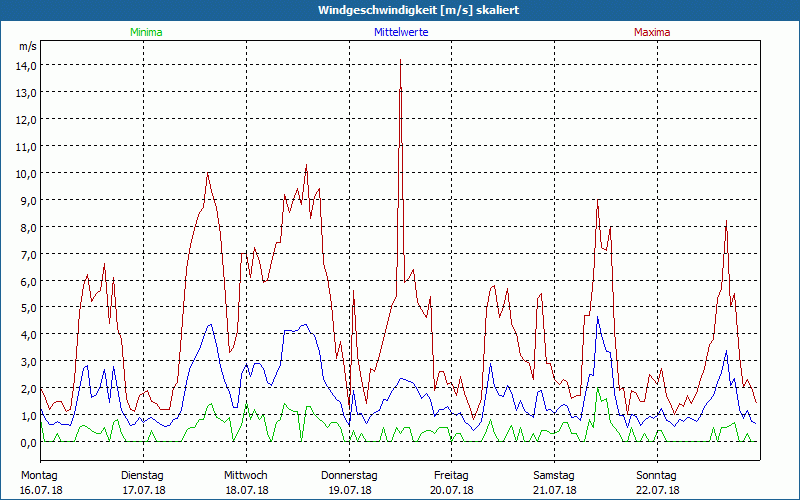Click the 4,0 y-axis value
This screenshot has height=500, width=800.
pyautogui.click(x=29, y=335)
